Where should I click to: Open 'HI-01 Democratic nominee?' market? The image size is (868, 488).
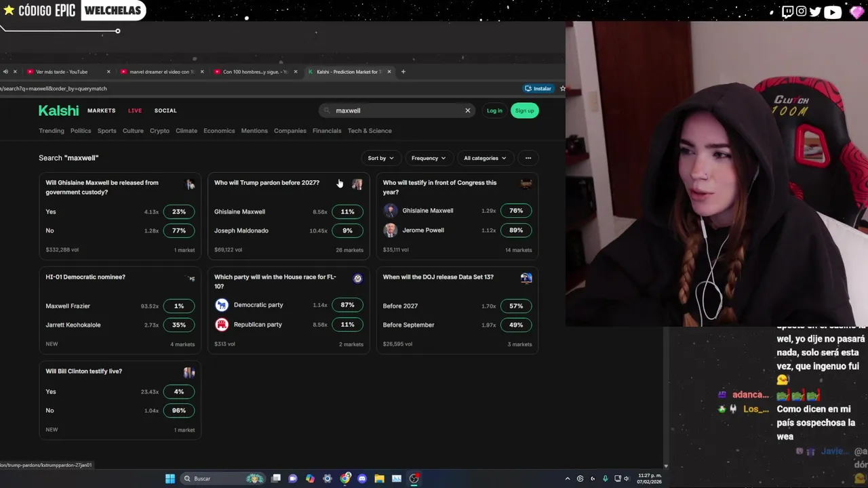click(85, 277)
